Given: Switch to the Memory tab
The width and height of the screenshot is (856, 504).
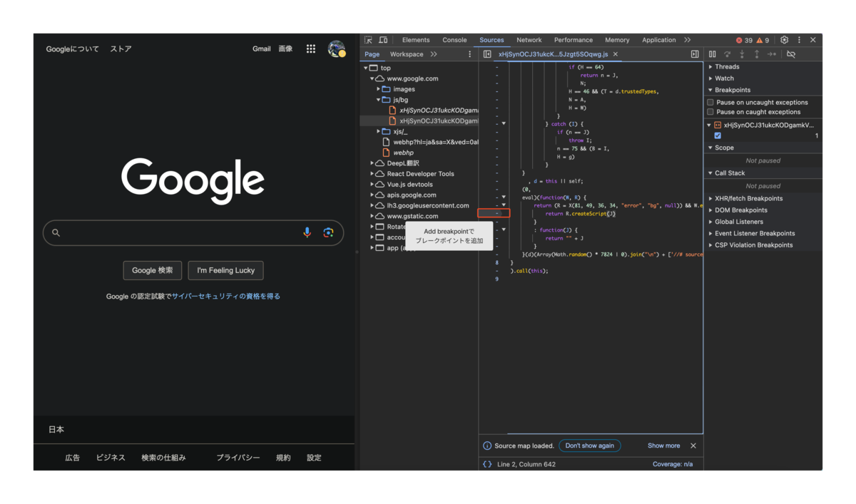Looking at the screenshot, I should click(617, 40).
